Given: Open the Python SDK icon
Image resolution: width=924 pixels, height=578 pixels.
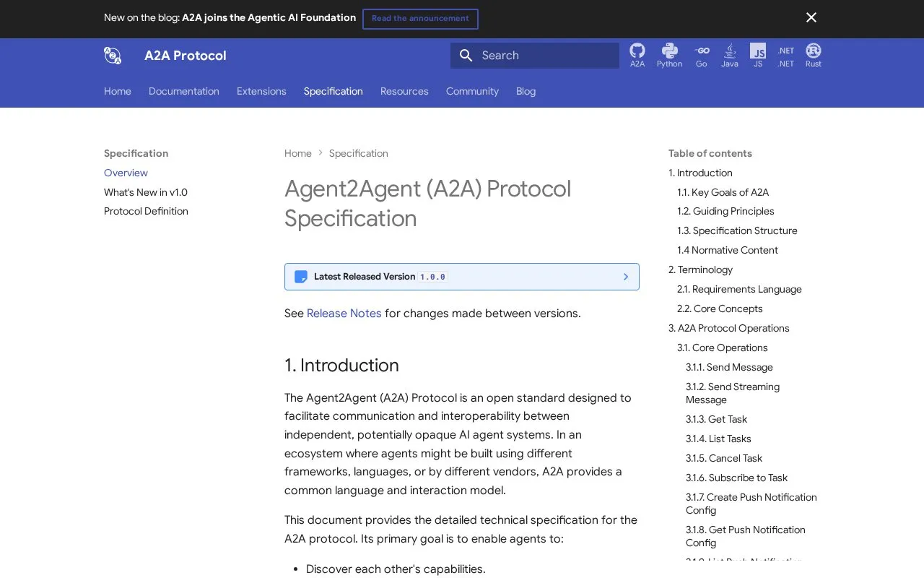Looking at the screenshot, I should click(x=669, y=55).
